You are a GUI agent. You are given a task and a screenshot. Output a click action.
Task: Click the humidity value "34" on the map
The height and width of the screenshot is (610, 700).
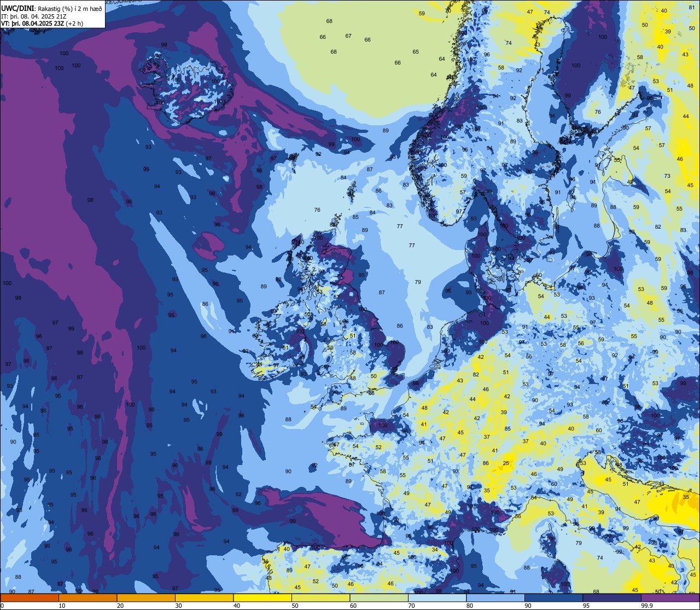(x=434, y=549)
